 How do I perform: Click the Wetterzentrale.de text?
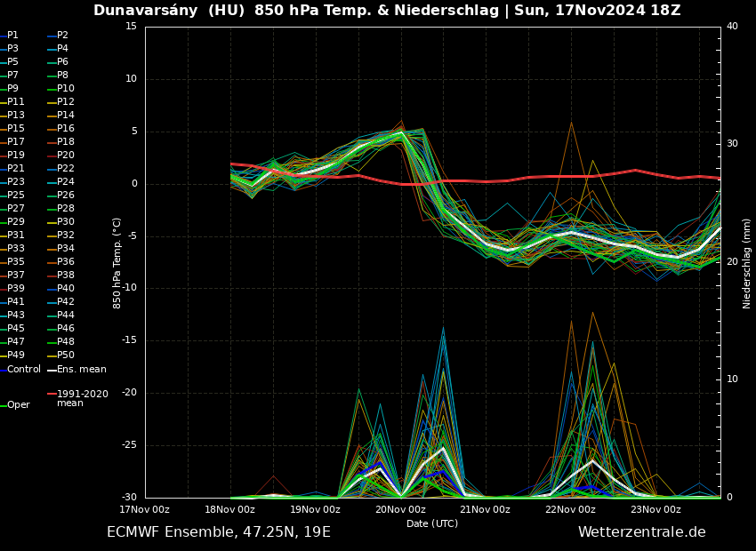(x=641, y=532)
